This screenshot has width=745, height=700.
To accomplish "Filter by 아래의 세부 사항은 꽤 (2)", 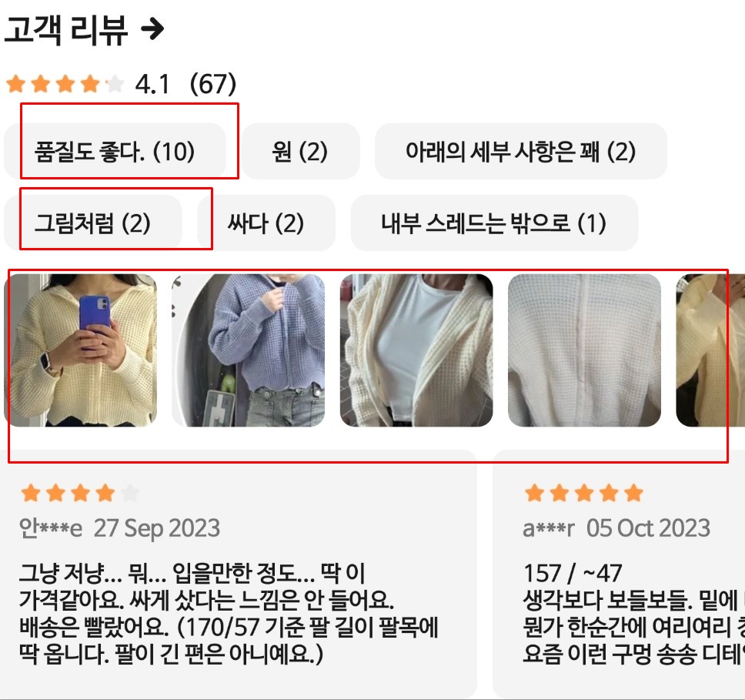I will coord(521,151).
